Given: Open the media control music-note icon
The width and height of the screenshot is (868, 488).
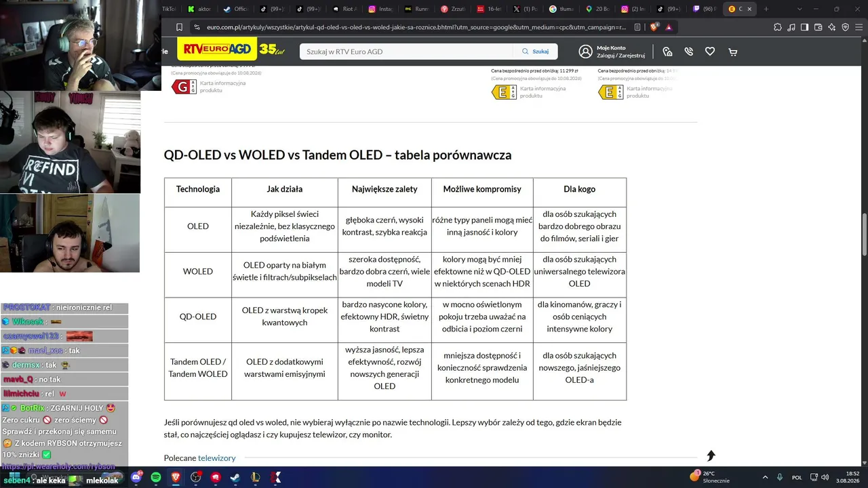Looking at the screenshot, I should [x=791, y=27].
